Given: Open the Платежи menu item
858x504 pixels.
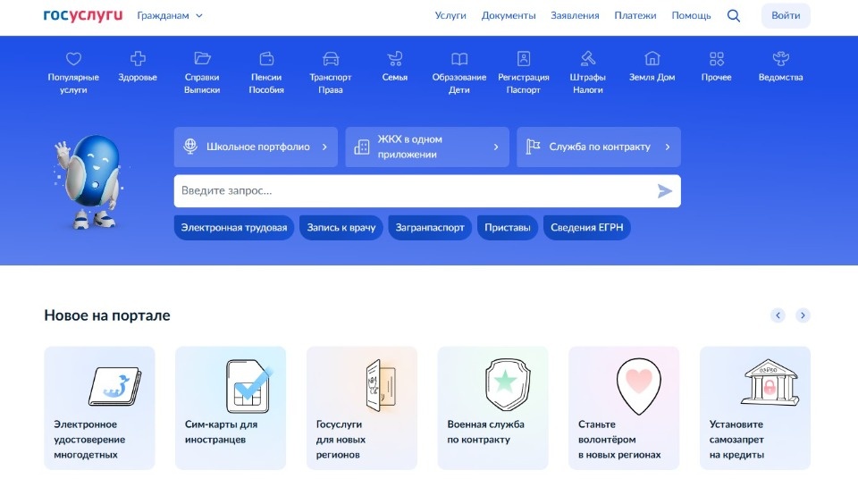Looking at the screenshot, I should click(635, 16).
